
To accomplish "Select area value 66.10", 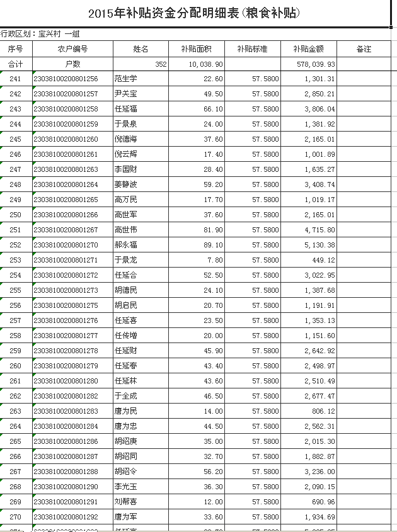I will [x=197, y=109].
